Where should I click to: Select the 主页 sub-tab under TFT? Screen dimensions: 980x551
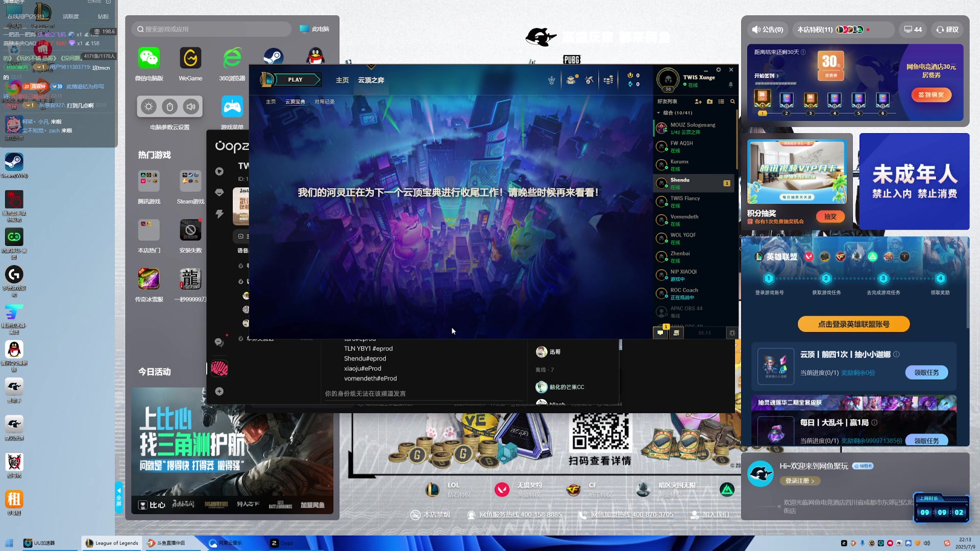(x=271, y=102)
